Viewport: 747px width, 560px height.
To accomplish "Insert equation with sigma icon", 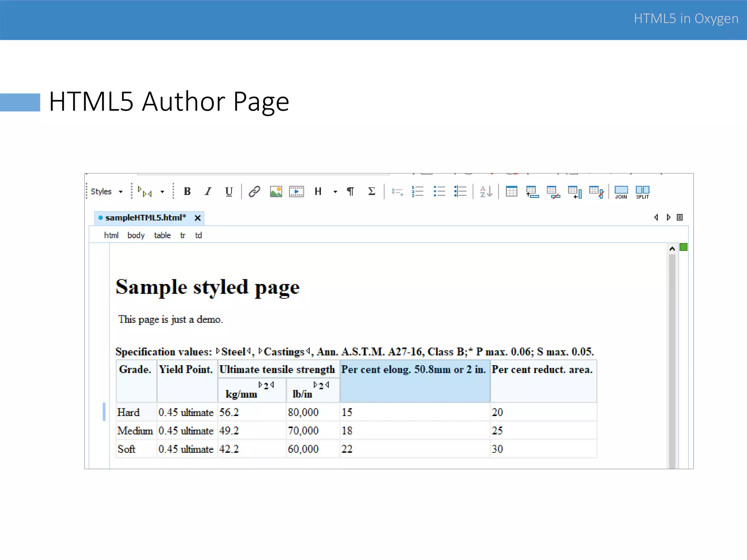I will click(x=372, y=191).
